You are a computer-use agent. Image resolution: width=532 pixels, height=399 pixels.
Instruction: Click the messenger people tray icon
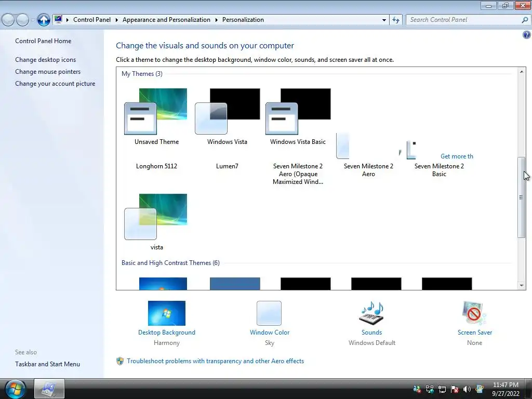point(417,389)
